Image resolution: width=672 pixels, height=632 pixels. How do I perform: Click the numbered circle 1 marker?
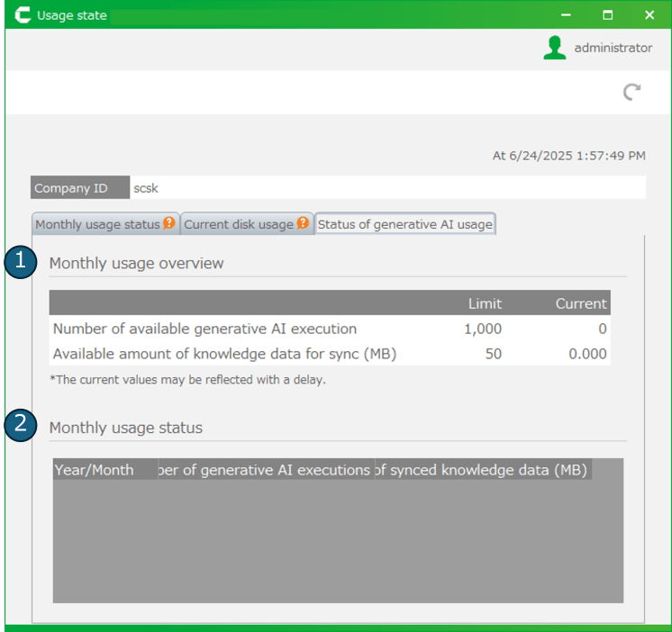click(20, 262)
